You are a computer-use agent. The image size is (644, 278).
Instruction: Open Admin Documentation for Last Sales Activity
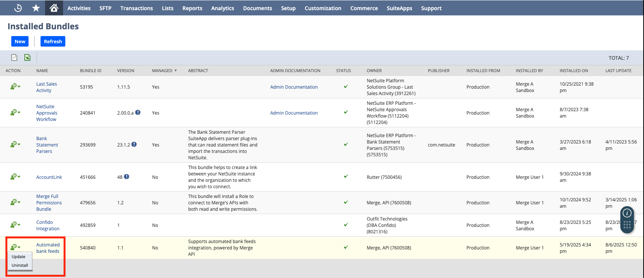[294, 87]
